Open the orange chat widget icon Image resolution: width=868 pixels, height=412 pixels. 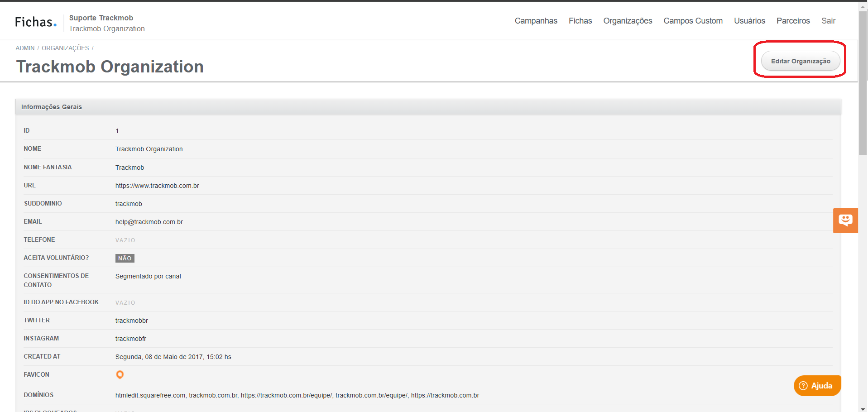[845, 220]
